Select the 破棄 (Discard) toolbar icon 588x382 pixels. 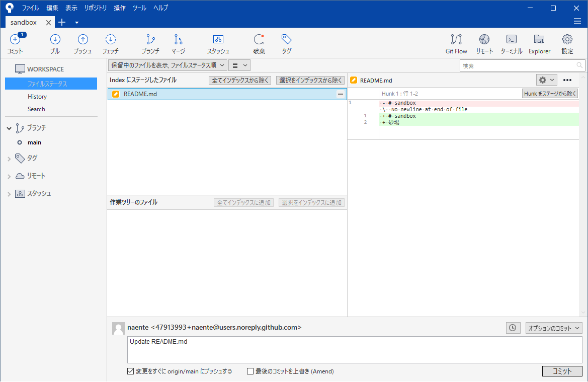[259, 43]
